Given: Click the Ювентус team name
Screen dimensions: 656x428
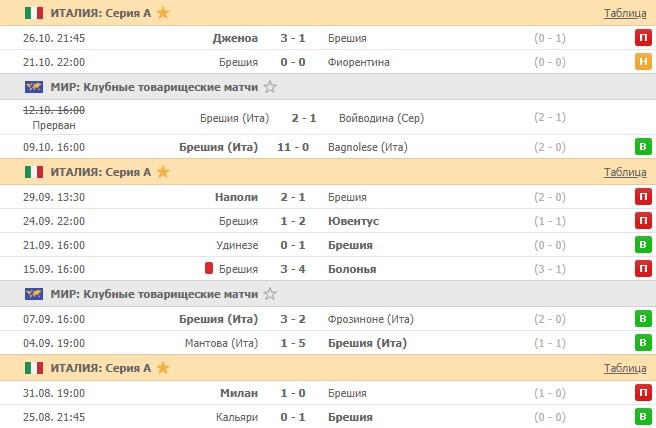Looking at the screenshot, I should point(352,221).
